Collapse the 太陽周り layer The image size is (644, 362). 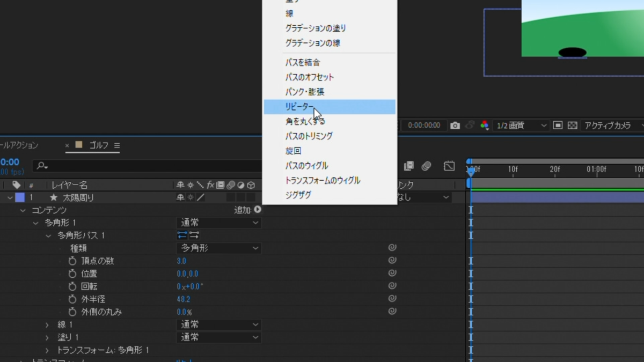[10, 198]
